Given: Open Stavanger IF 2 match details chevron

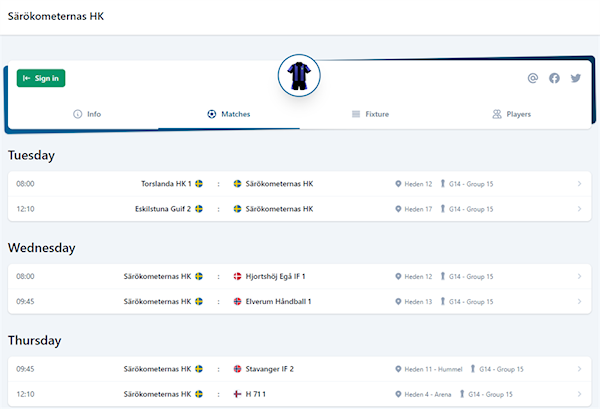Looking at the screenshot, I should [x=579, y=369].
